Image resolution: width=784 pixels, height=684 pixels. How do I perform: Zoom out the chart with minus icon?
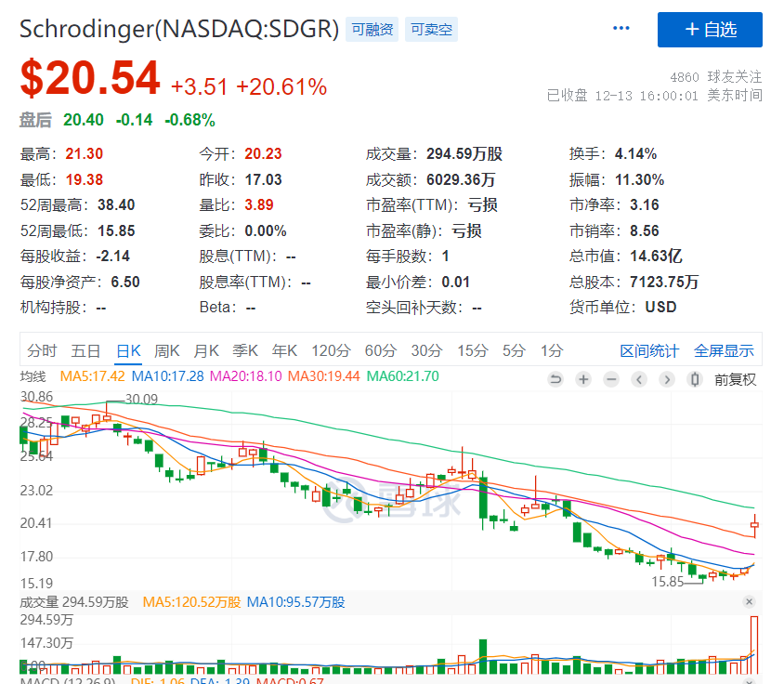pos(611,380)
